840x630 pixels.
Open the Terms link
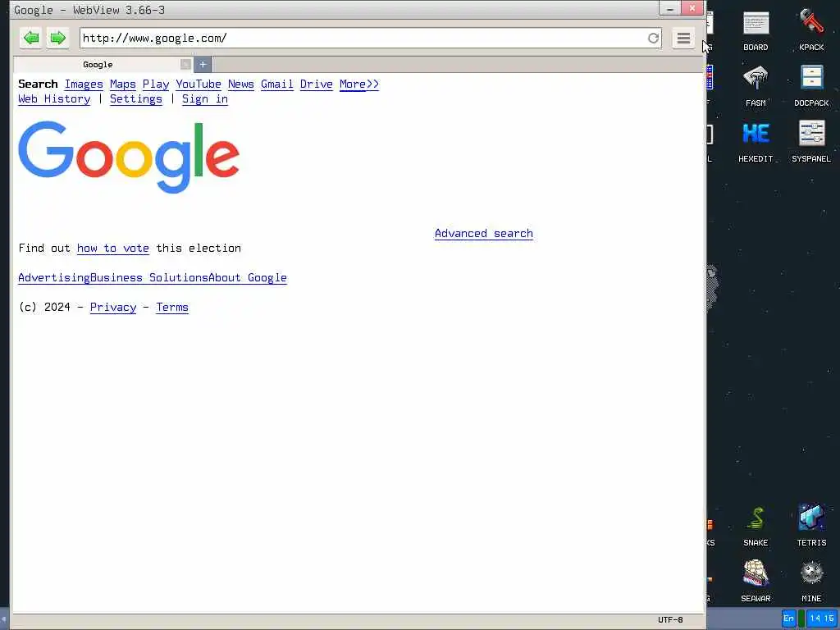coord(172,308)
